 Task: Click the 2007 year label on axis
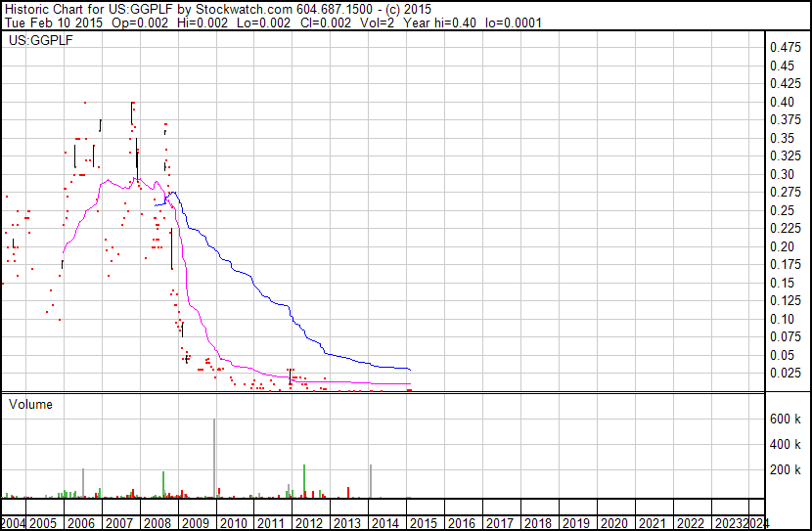pos(119,523)
